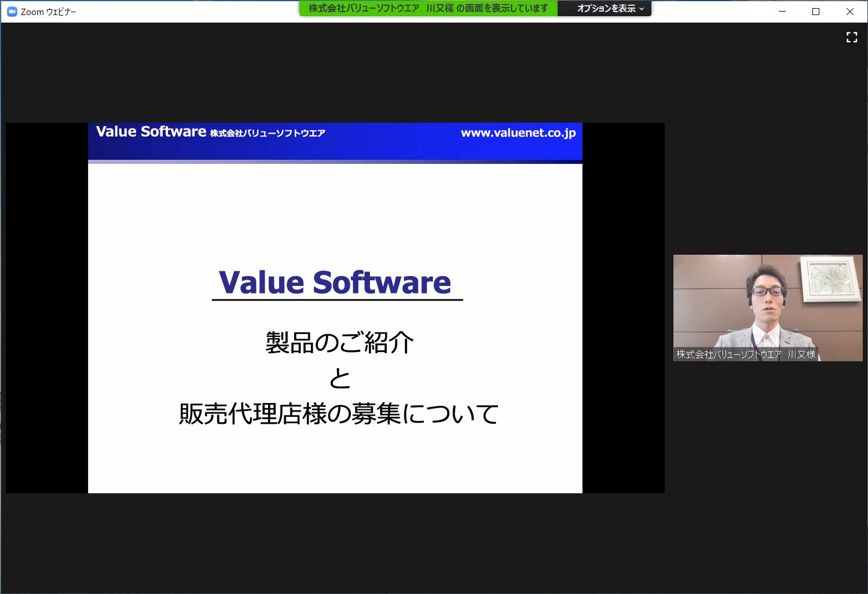Click www.valuenet.co.jp on the slide header
The image size is (868, 594).
(x=518, y=133)
